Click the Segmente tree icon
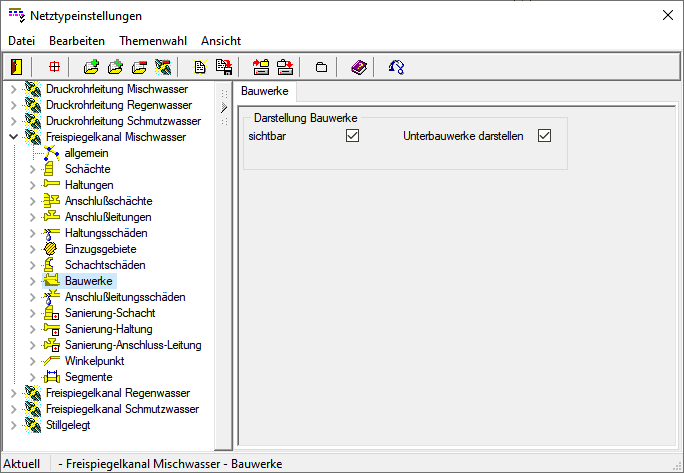 52,377
